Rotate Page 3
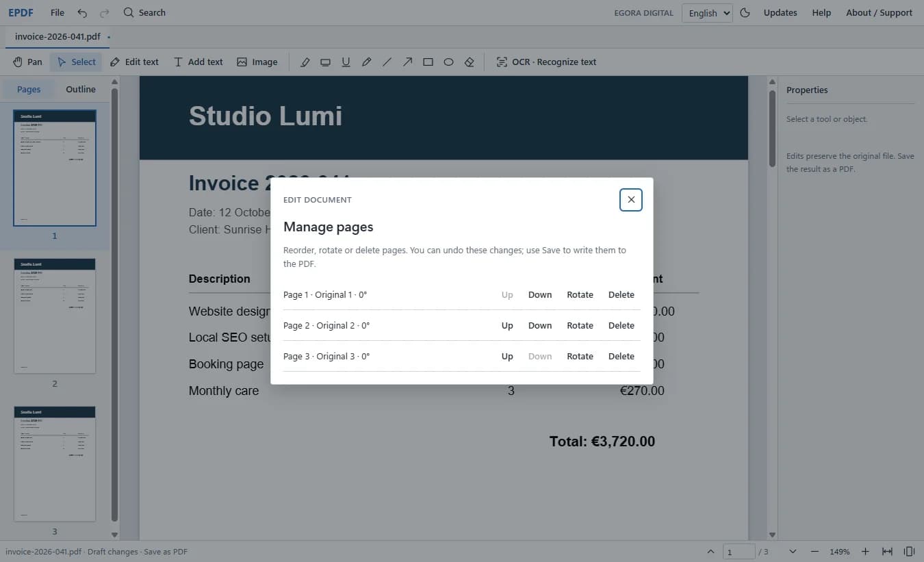The height and width of the screenshot is (562, 924). (580, 357)
